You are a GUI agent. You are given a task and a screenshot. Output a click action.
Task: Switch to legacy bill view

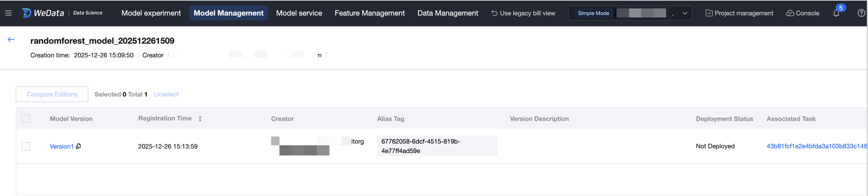523,13
